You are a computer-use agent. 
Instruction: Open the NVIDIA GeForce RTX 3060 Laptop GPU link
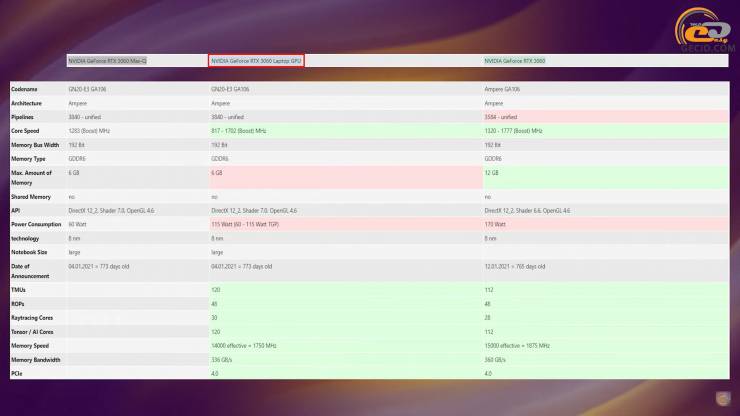coord(256,61)
